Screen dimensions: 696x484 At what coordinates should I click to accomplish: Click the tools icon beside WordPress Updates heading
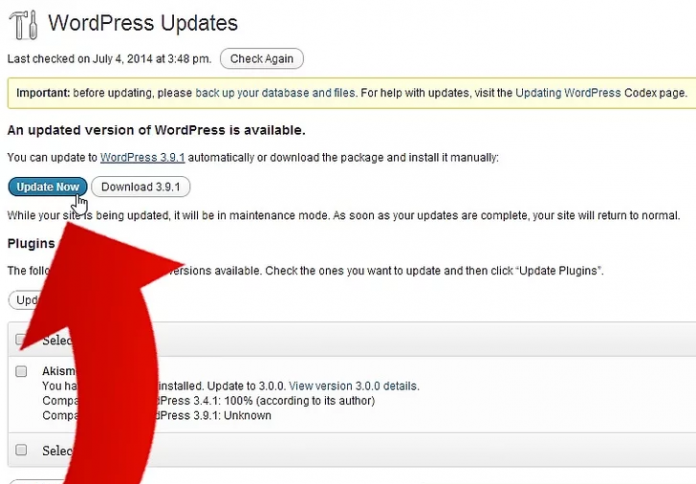23,22
